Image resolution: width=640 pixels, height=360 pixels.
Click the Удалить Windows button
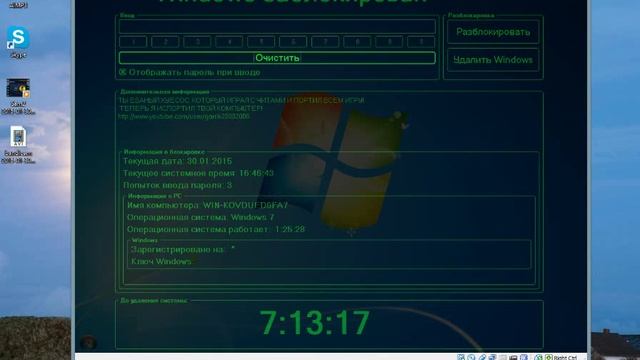click(493, 60)
